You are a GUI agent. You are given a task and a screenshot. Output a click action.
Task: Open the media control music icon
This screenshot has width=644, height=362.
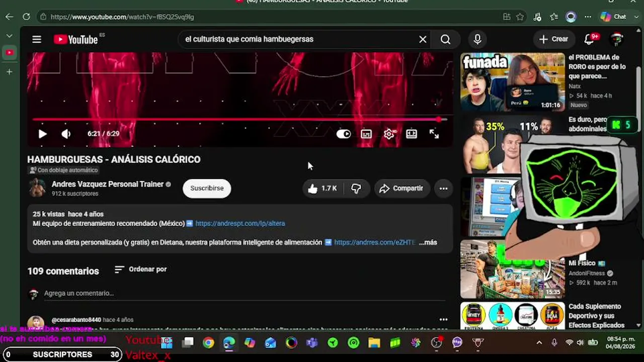(x=537, y=17)
